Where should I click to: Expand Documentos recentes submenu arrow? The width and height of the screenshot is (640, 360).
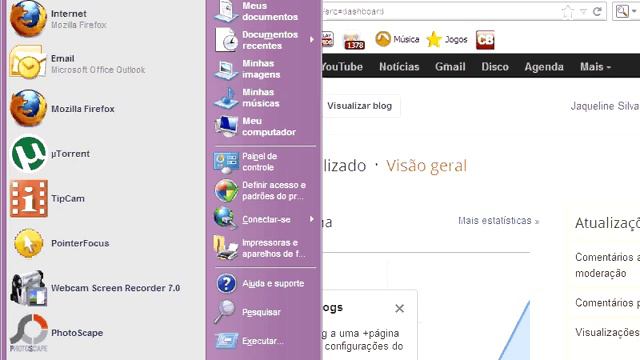coord(312,40)
